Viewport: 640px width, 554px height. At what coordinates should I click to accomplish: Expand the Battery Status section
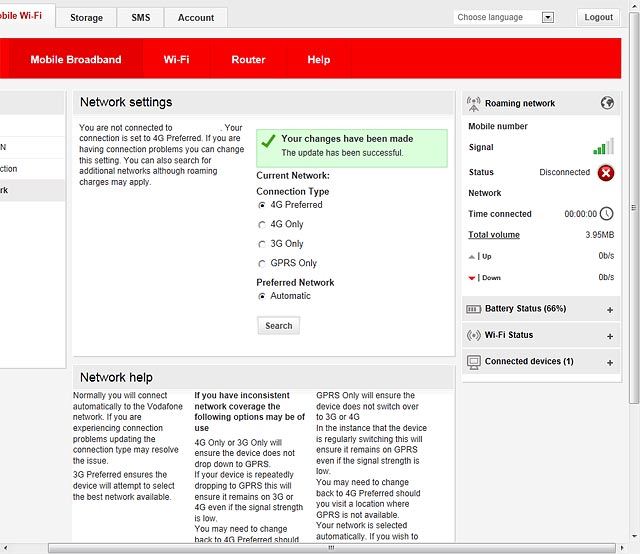coord(610,310)
